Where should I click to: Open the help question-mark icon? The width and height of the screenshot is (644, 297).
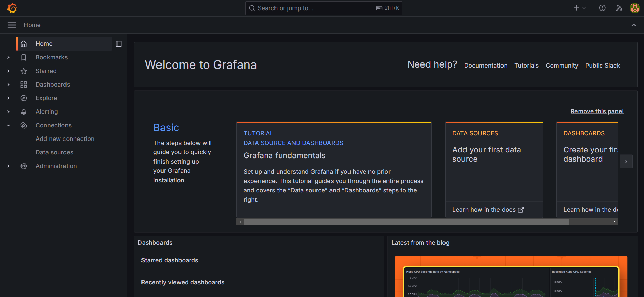(602, 8)
